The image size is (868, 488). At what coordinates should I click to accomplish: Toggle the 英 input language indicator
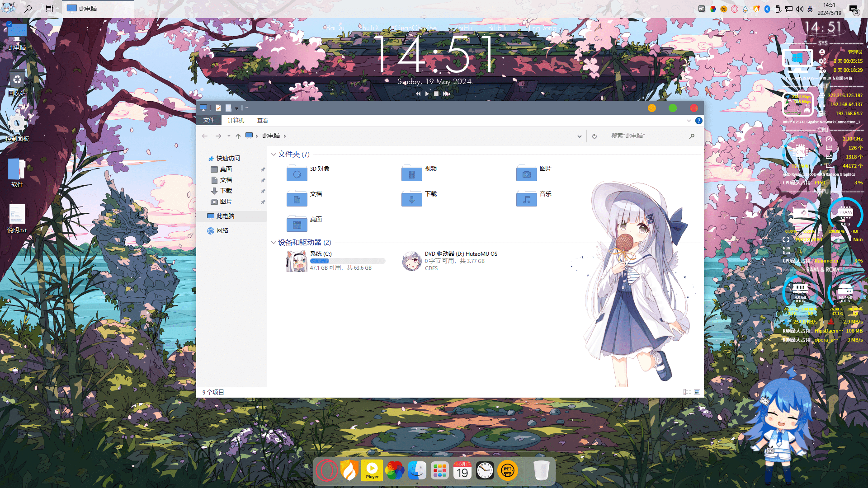[x=810, y=9]
